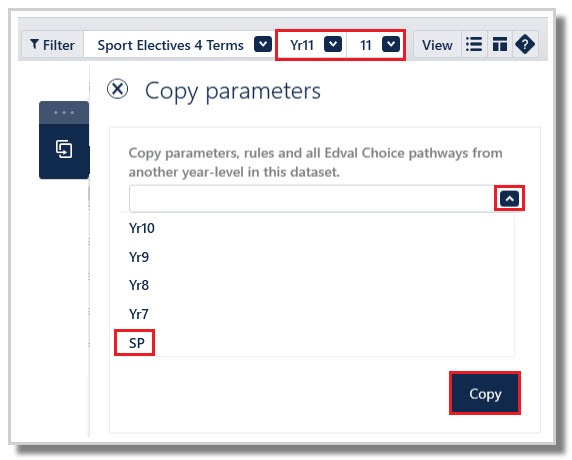Choose Yr7 year-level option
This screenshot has width=572, height=460.
[139, 314]
